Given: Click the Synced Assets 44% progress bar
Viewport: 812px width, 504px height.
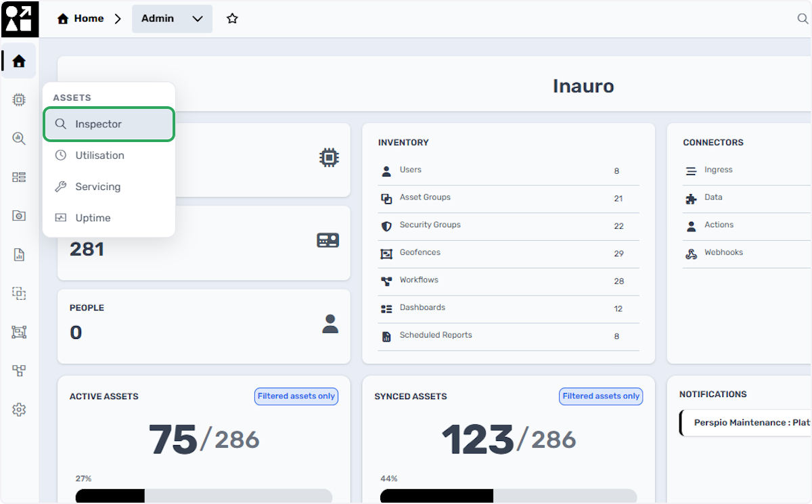Looking at the screenshot, I should coord(508,497).
